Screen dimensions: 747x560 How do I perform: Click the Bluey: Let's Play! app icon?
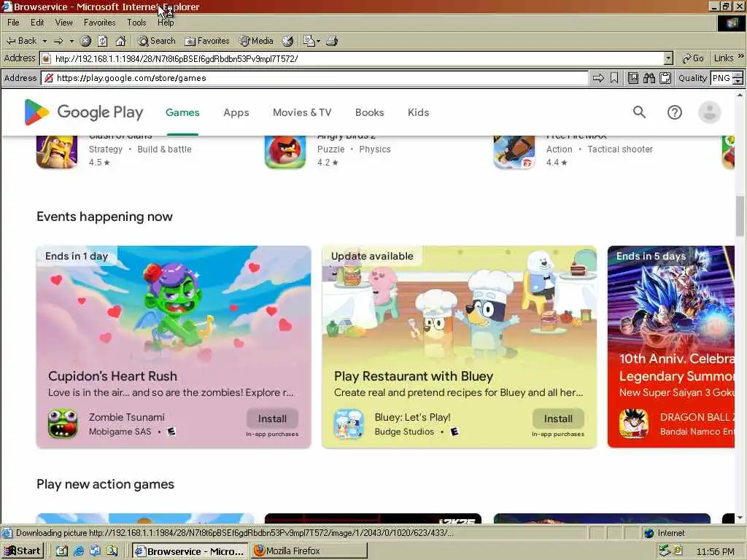(349, 424)
